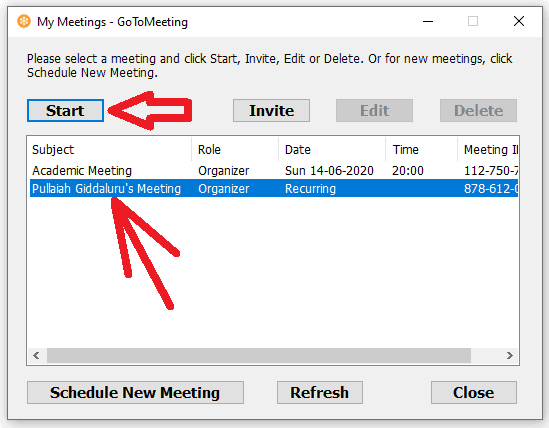Click Organizer in the Academic Meeting row

(223, 171)
